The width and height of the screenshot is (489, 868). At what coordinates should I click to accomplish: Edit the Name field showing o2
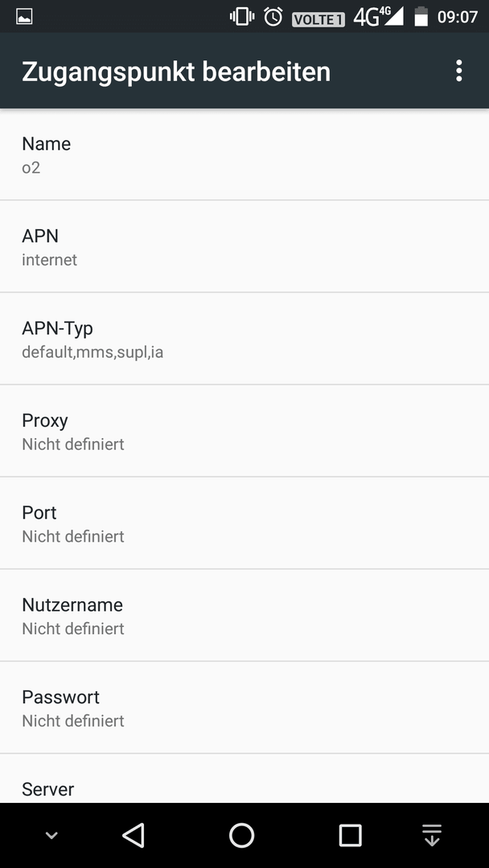244,154
